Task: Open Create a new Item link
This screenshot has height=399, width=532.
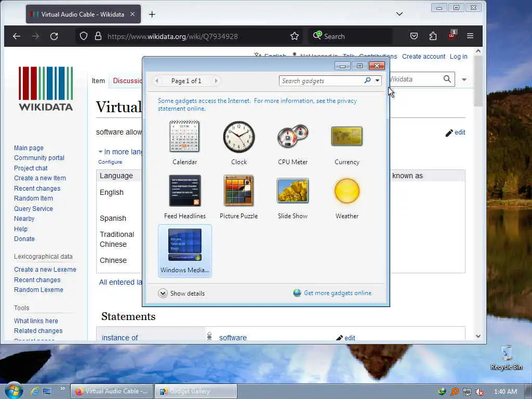Action: tap(40, 178)
